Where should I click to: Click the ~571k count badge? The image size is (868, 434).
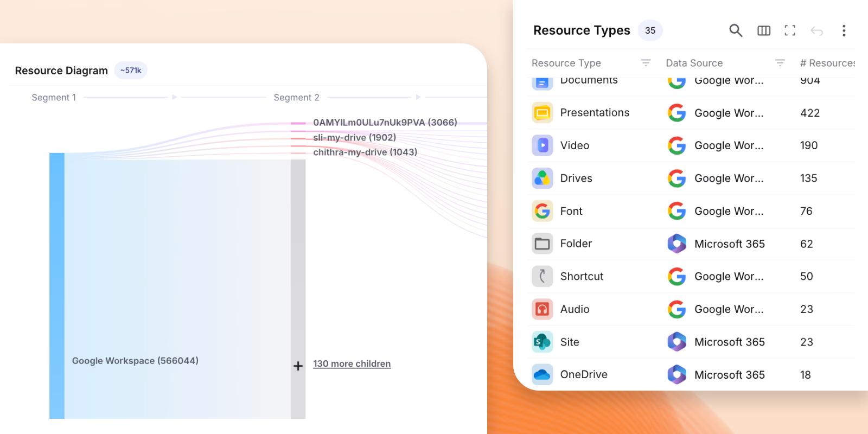coord(131,71)
